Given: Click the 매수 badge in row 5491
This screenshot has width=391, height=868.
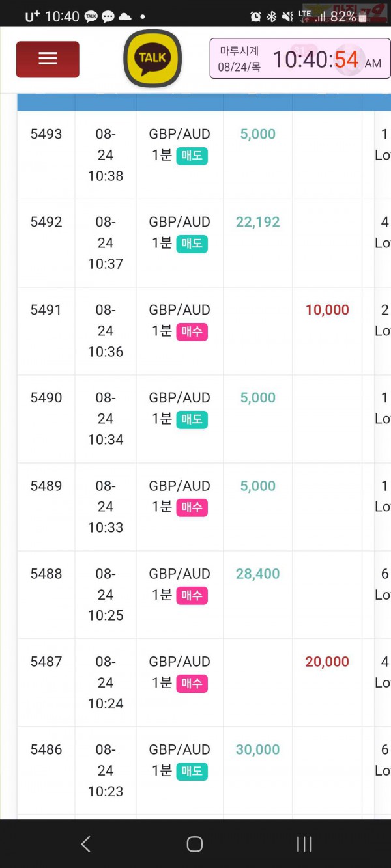Looking at the screenshot, I should [192, 331].
